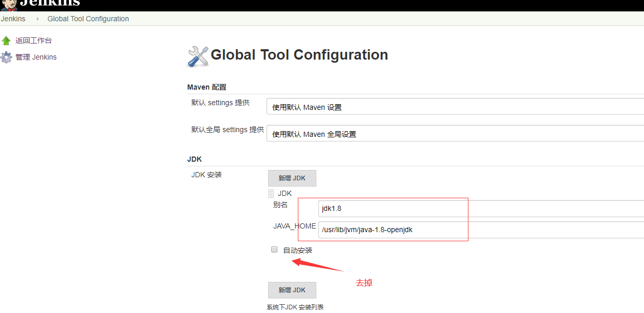Open the 返回工作台 link
This screenshot has height=313, width=644.
pos(34,40)
